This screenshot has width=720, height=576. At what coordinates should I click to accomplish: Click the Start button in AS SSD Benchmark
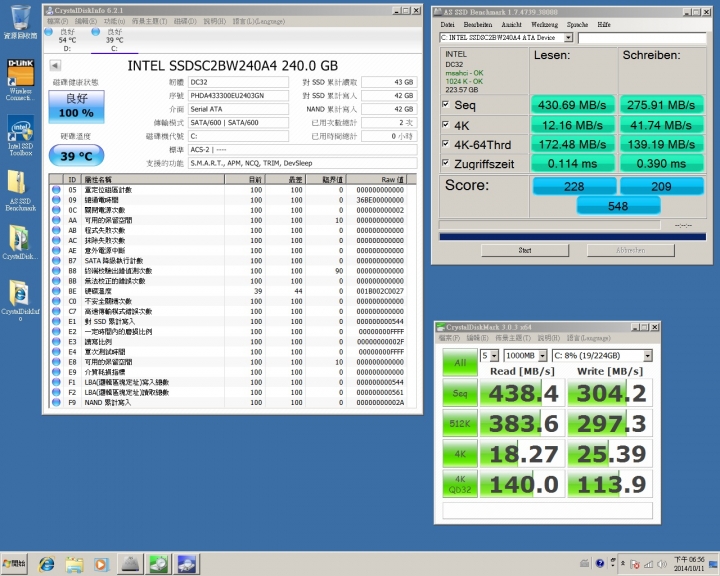[x=525, y=250]
